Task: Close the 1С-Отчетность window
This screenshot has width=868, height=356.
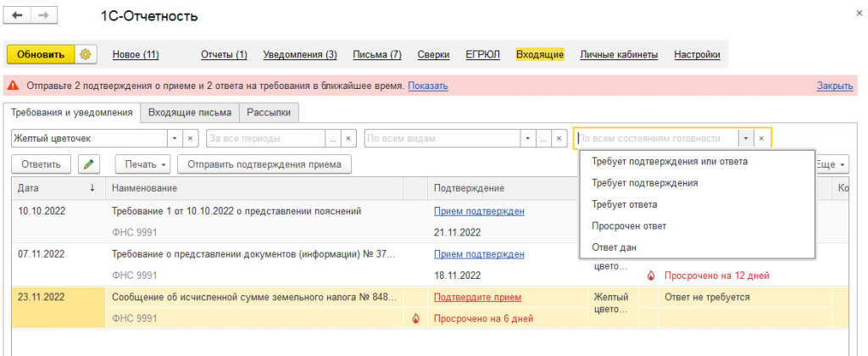Action: [x=859, y=13]
